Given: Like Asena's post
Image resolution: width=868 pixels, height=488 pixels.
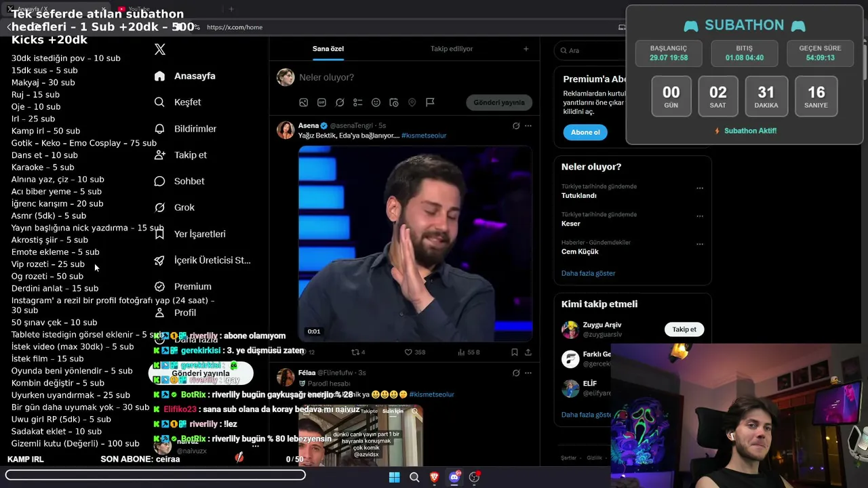Looking at the screenshot, I should pos(415,352).
